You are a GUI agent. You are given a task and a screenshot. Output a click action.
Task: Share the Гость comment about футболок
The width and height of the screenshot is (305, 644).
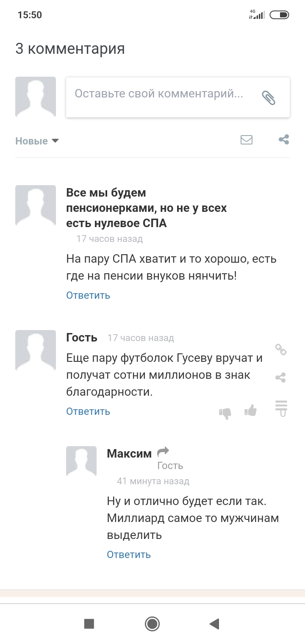click(x=280, y=378)
